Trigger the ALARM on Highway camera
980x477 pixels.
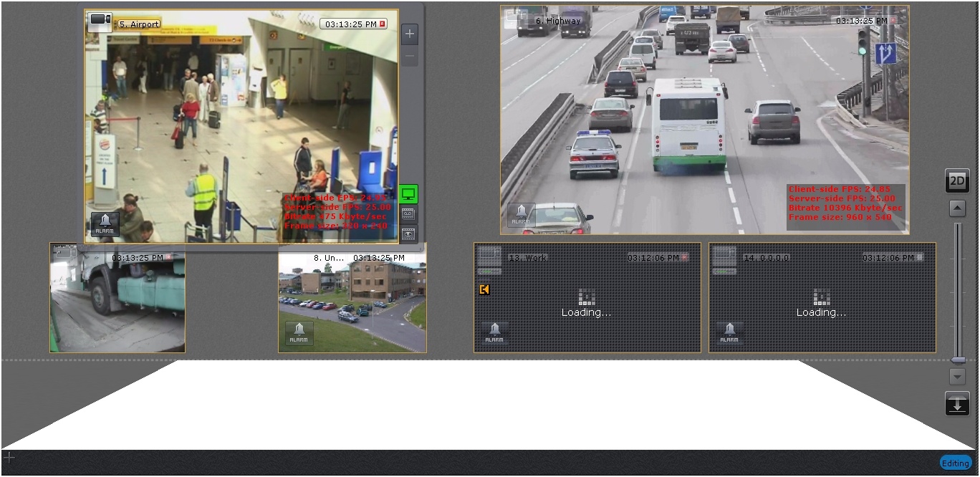pos(521,214)
